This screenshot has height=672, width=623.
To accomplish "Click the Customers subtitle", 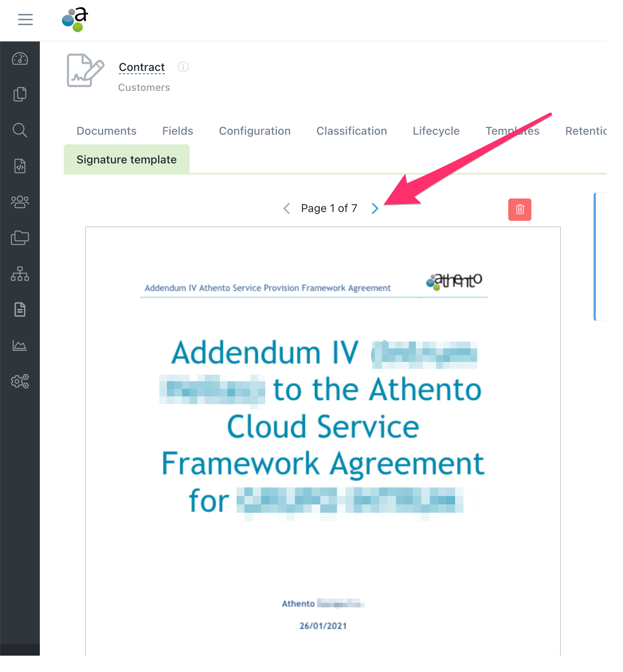I will (x=144, y=87).
